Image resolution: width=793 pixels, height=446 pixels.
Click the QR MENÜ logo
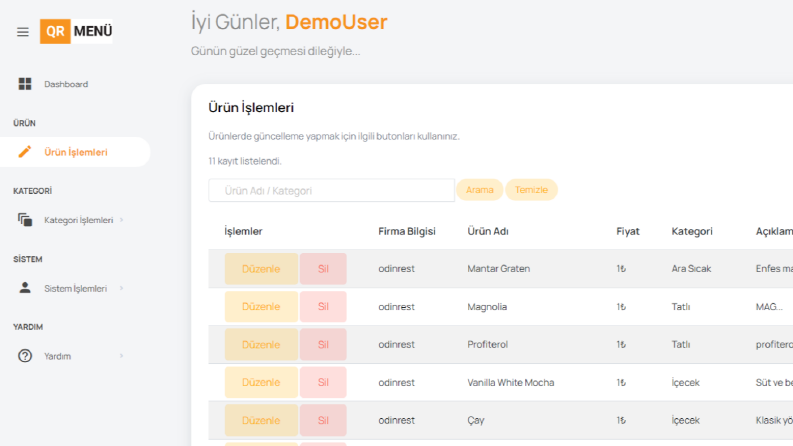(x=76, y=31)
